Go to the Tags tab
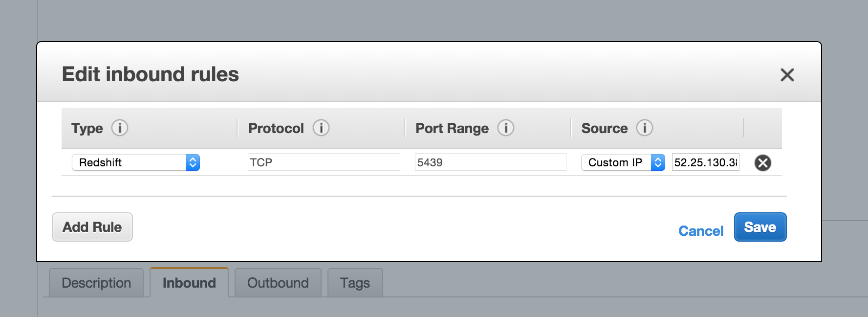Screen dimensions: 868x317 click(355, 283)
